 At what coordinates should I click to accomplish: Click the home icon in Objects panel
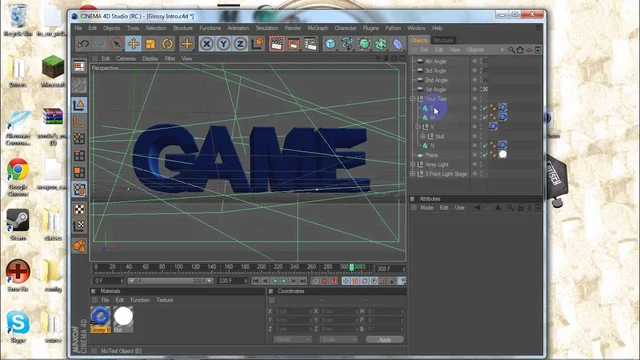click(x=520, y=50)
